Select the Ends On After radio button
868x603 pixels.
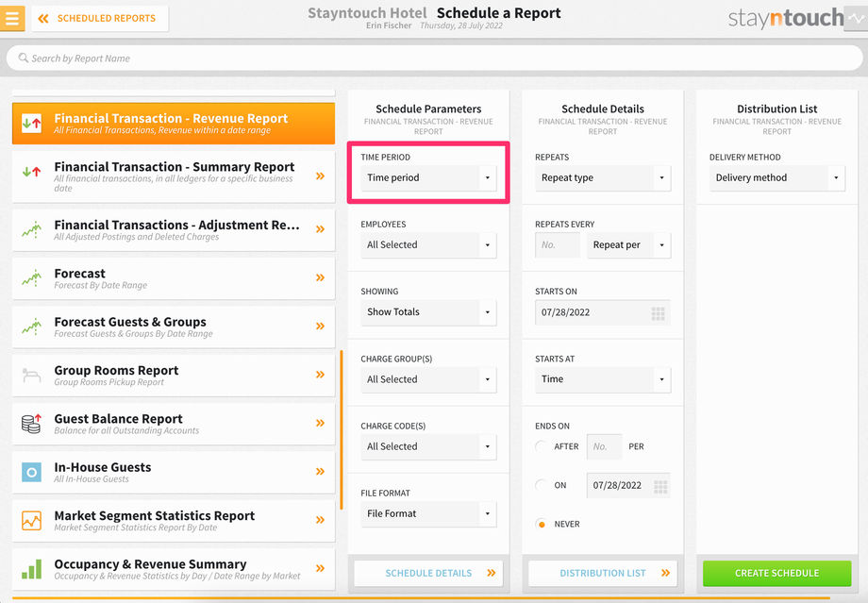[542, 446]
